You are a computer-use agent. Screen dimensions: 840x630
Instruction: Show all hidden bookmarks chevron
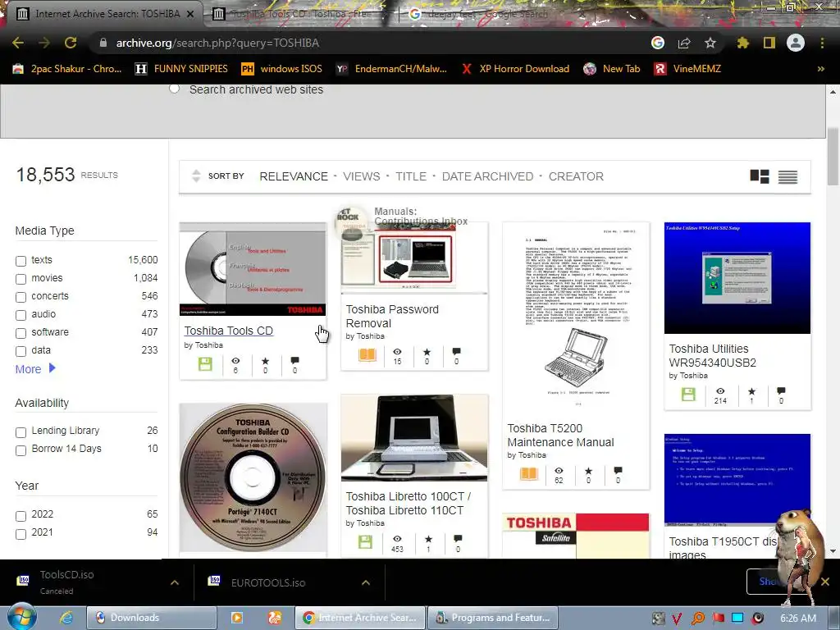820,69
